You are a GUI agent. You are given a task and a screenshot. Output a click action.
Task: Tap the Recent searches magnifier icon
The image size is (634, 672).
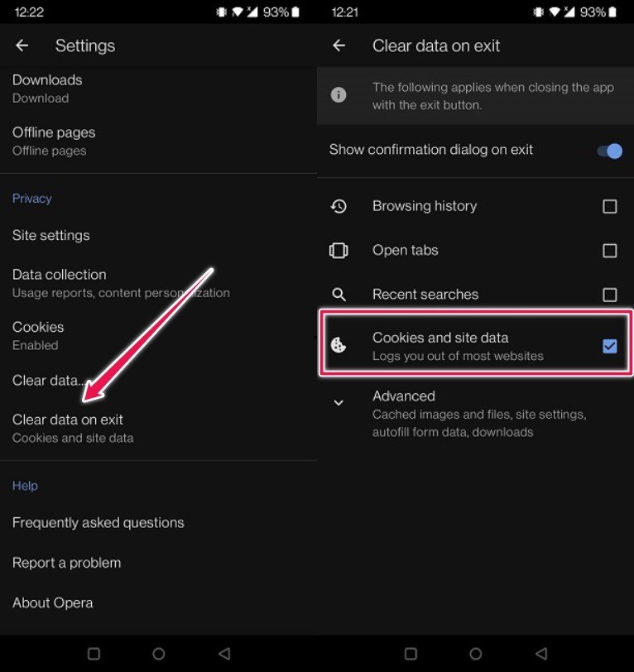pyautogui.click(x=339, y=295)
